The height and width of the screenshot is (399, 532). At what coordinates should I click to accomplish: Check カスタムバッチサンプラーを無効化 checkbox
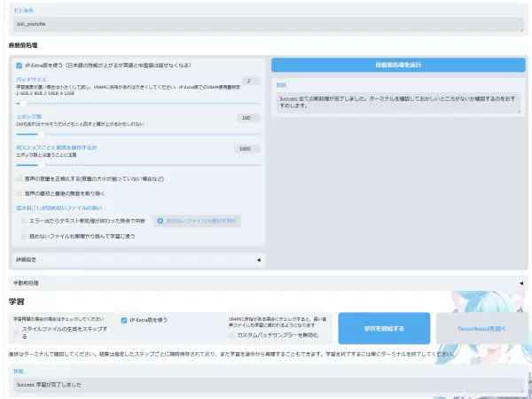pyautogui.click(x=231, y=335)
